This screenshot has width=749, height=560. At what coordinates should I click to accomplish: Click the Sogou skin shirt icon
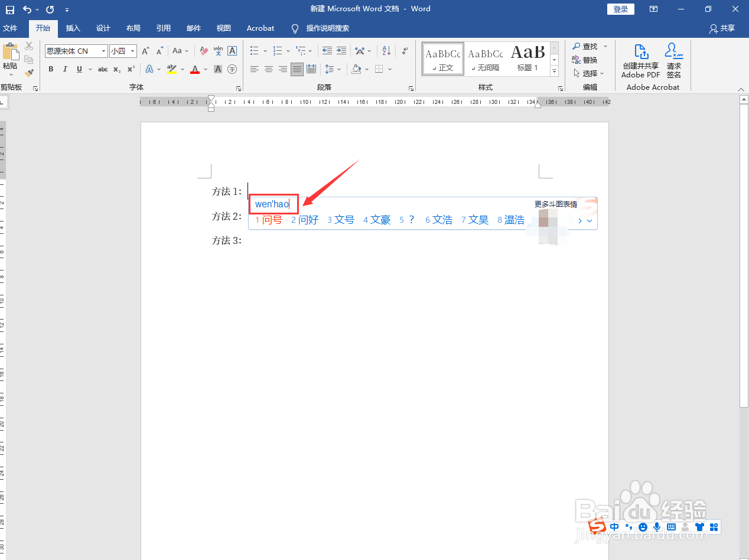[x=700, y=527]
